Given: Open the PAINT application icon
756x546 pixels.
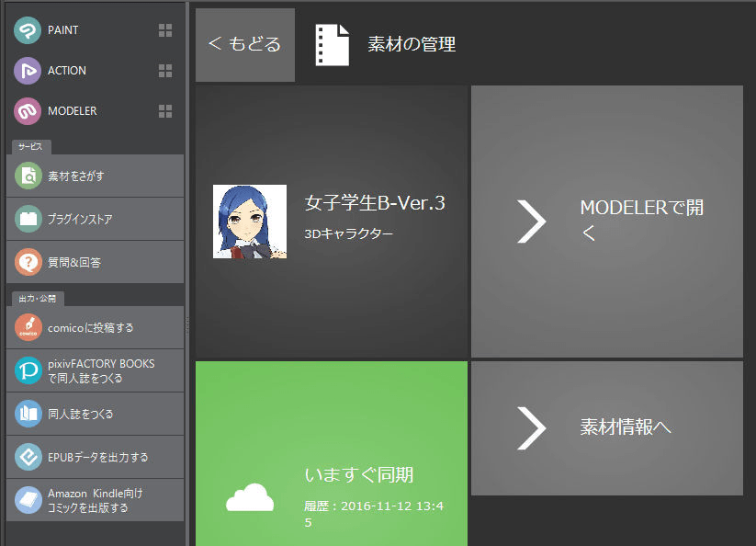Looking at the screenshot, I should [x=27, y=29].
